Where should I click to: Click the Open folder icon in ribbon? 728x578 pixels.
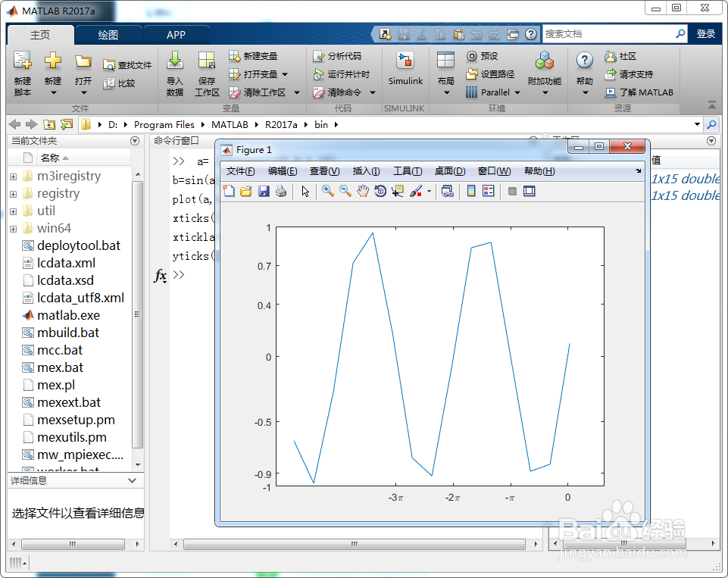pyautogui.click(x=83, y=61)
